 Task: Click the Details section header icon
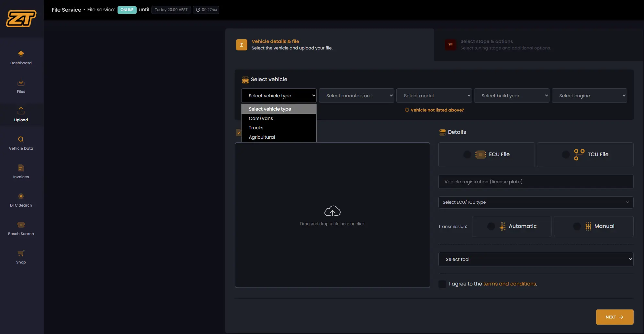(x=443, y=132)
